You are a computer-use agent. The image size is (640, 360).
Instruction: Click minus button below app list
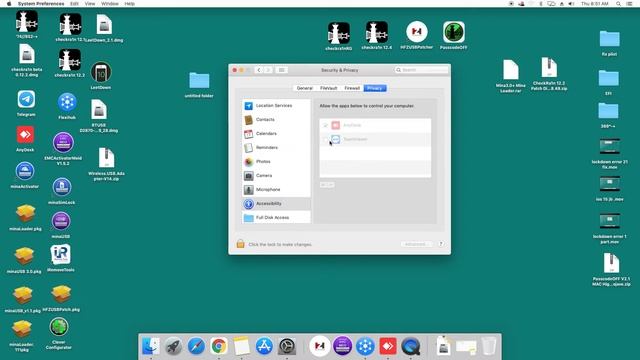[331, 185]
